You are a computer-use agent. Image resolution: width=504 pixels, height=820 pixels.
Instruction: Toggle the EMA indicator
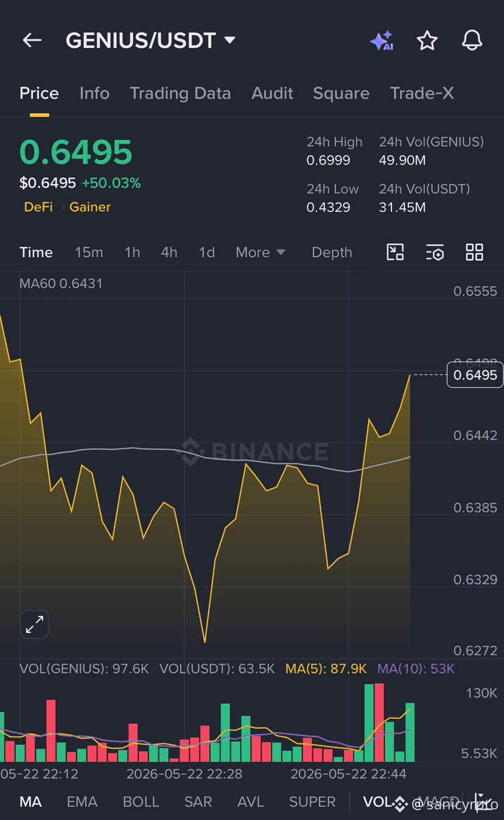click(x=82, y=802)
